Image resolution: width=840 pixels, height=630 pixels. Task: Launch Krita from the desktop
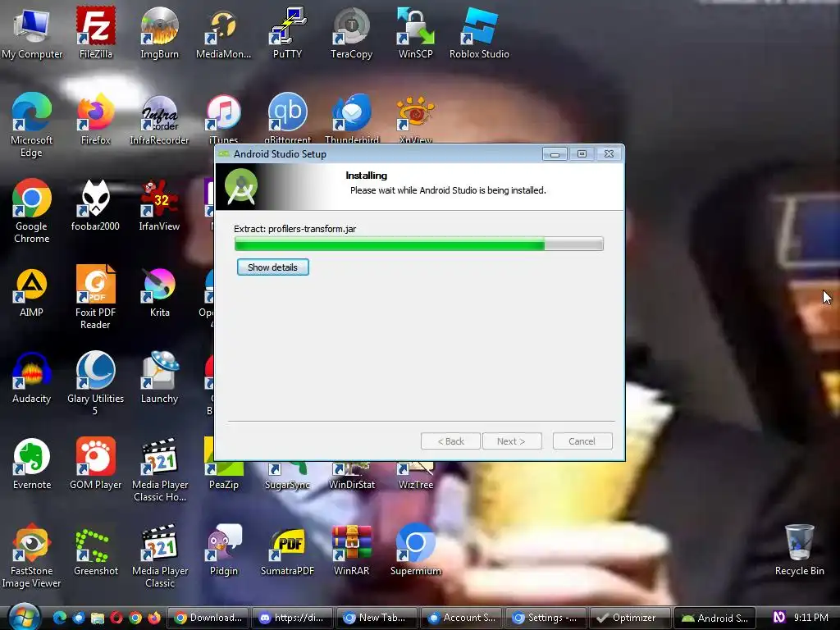pyautogui.click(x=159, y=291)
